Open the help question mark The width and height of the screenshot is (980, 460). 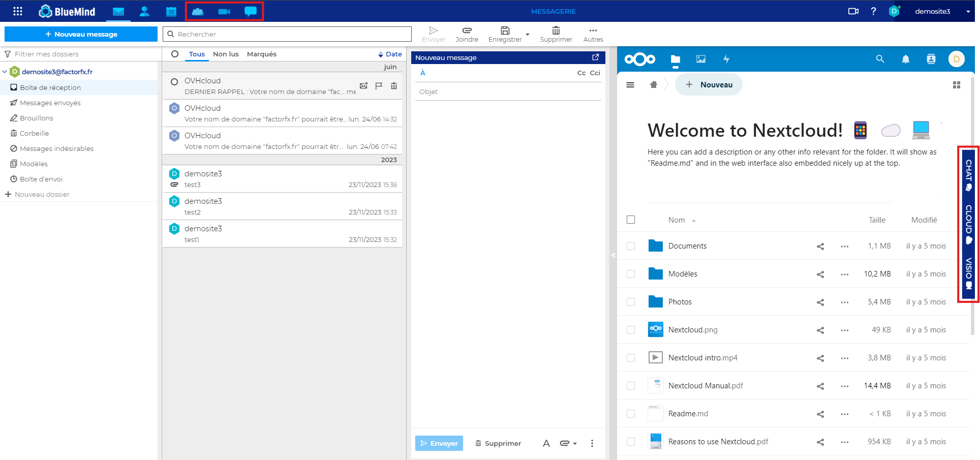pyautogui.click(x=873, y=11)
